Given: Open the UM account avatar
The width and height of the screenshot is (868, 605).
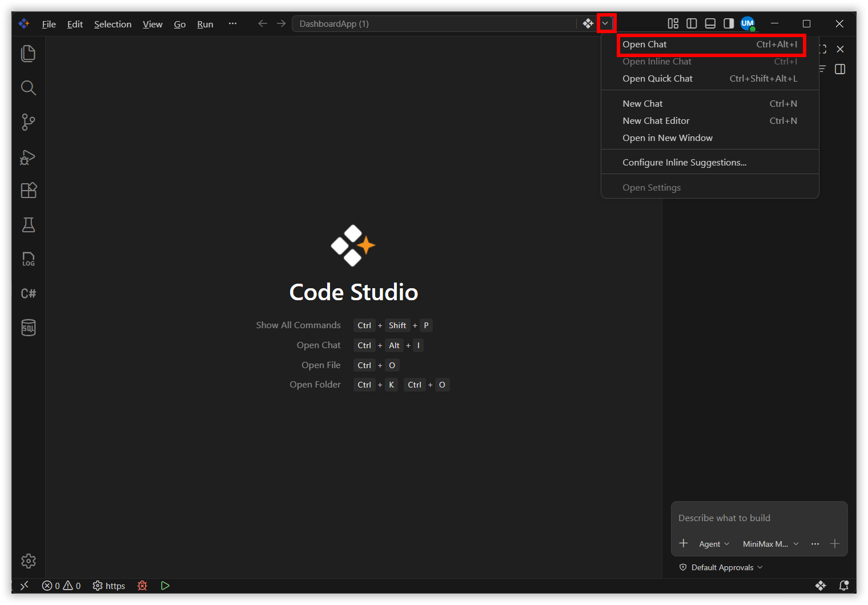Looking at the screenshot, I should (748, 23).
